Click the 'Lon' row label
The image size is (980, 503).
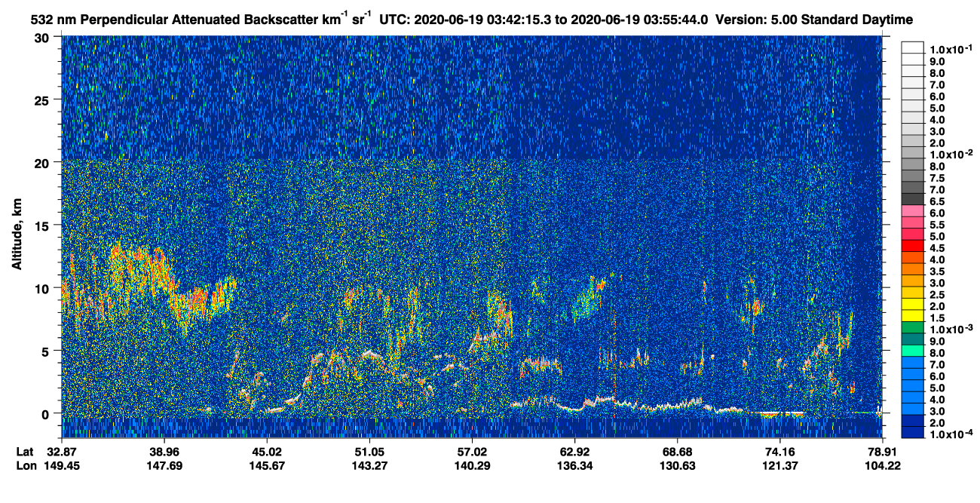point(25,465)
